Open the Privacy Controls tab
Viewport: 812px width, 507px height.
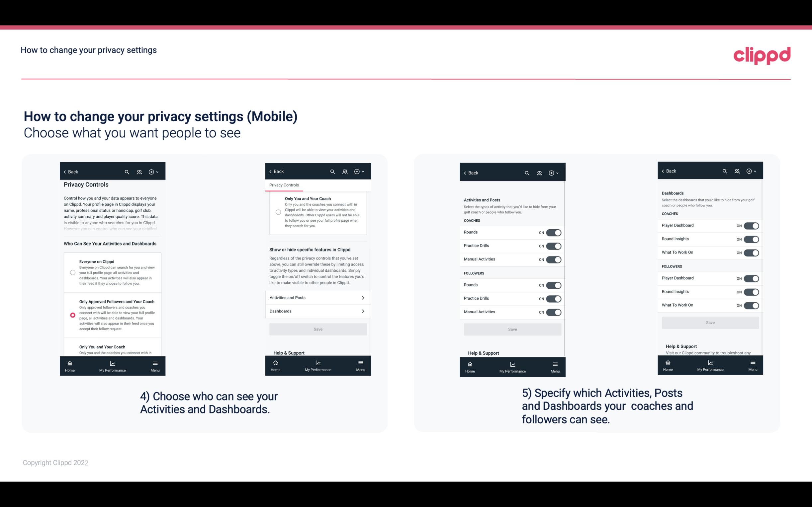tap(284, 185)
